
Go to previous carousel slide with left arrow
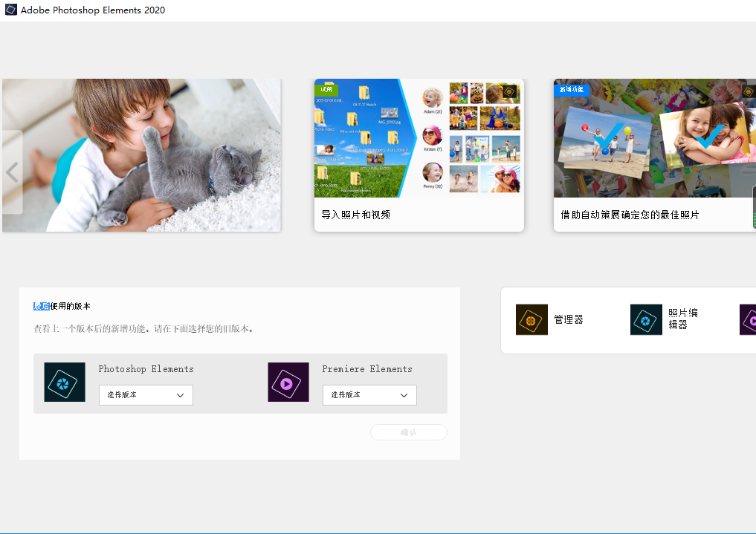click(12, 172)
